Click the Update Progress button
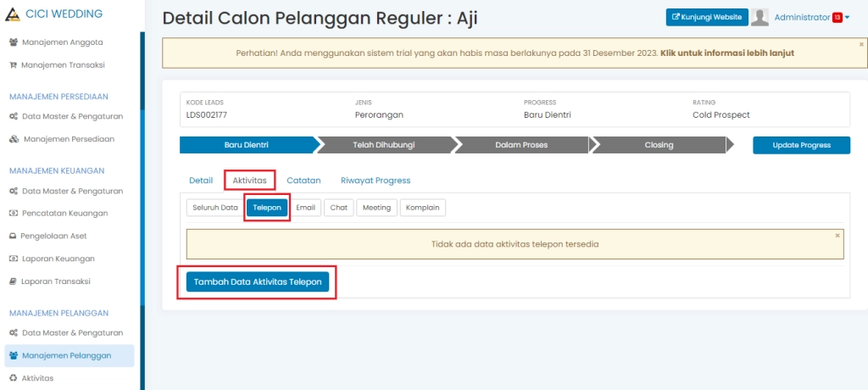The height and width of the screenshot is (390, 868). click(801, 145)
